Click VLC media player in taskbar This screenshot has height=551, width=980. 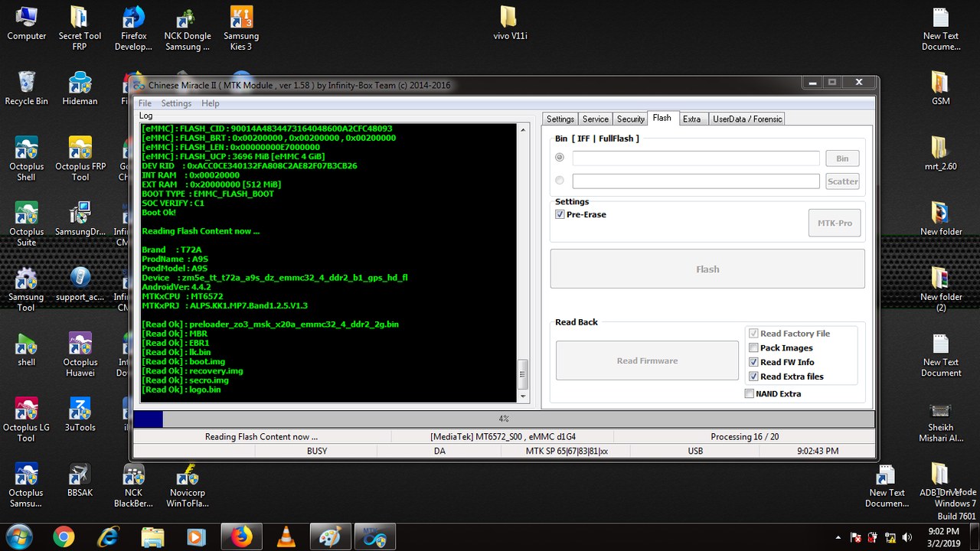click(286, 536)
